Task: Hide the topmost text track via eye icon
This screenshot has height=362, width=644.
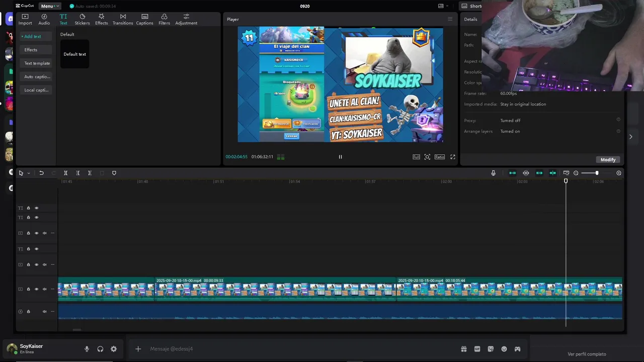Action: tap(36, 208)
